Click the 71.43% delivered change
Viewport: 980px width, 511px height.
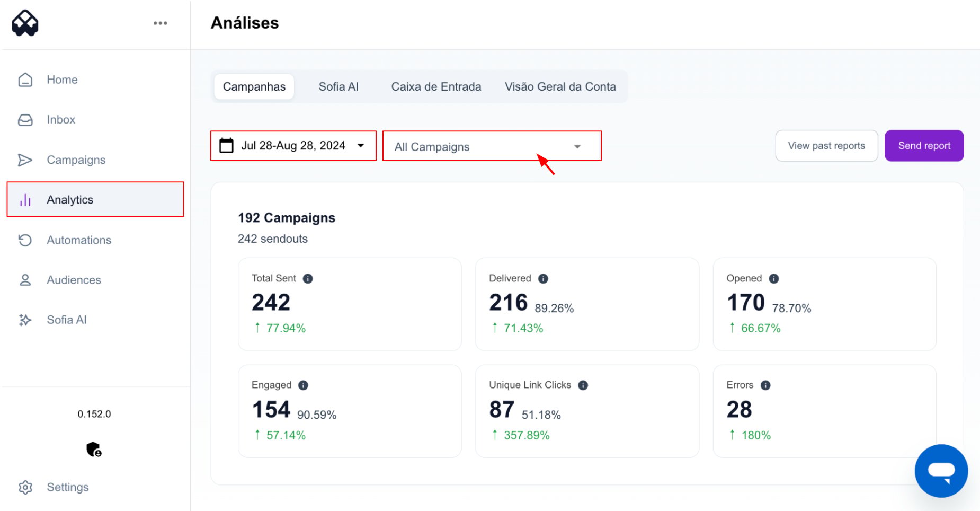pyautogui.click(x=523, y=328)
